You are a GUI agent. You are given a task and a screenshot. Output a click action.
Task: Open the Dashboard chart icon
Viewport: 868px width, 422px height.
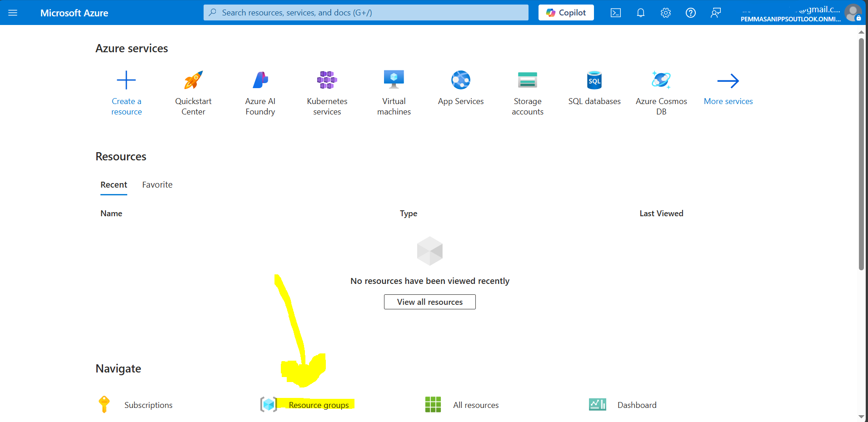598,404
